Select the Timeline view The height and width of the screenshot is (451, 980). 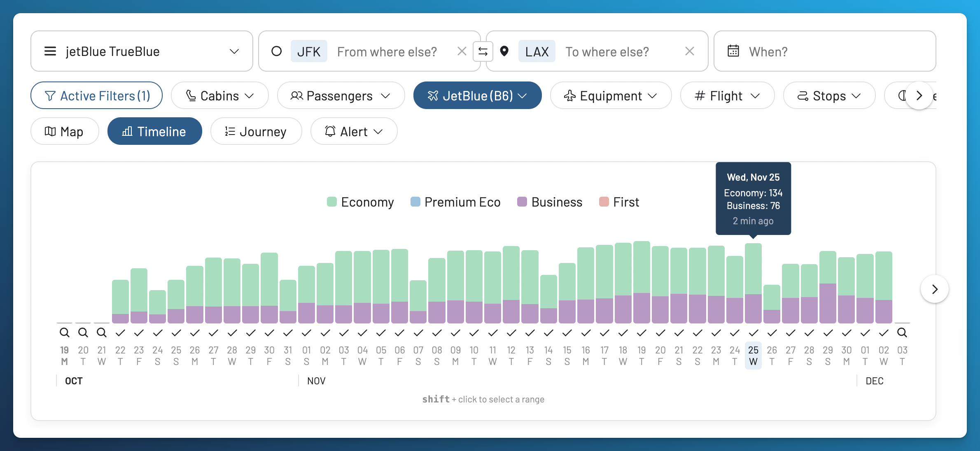coord(155,131)
